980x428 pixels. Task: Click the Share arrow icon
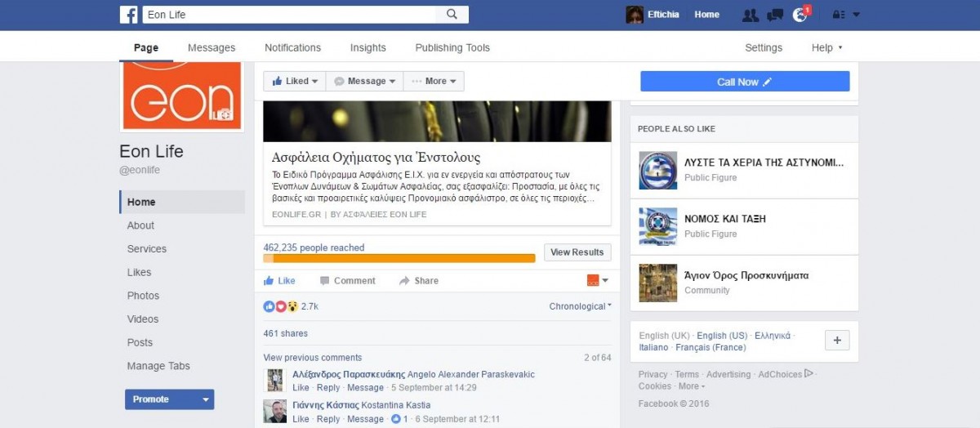click(404, 280)
